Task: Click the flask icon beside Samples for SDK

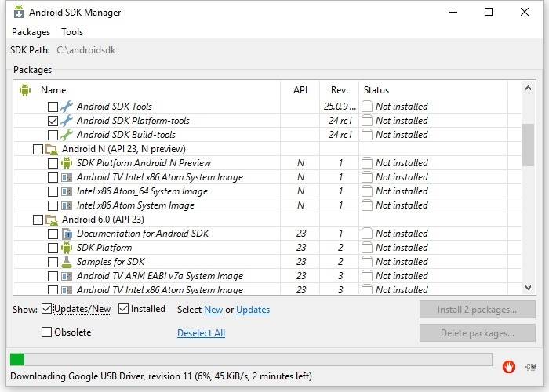Action: pyautogui.click(x=67, y=262)
